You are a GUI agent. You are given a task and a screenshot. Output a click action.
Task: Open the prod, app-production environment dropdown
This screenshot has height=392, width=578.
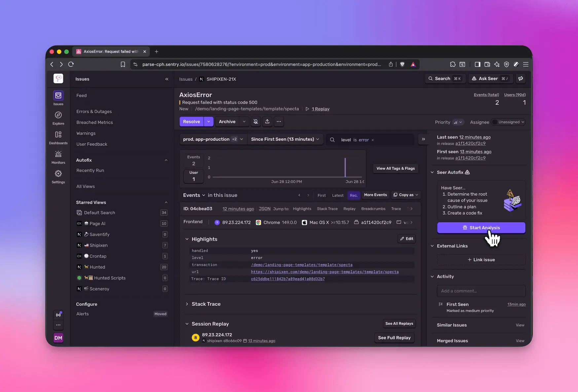(x=213, y=139)
